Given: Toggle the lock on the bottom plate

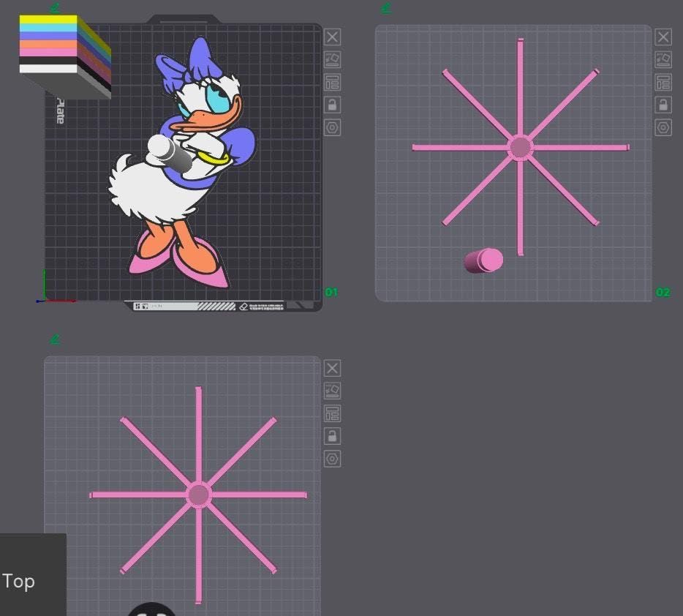Looking at the screenshot, I should (332, 436).
